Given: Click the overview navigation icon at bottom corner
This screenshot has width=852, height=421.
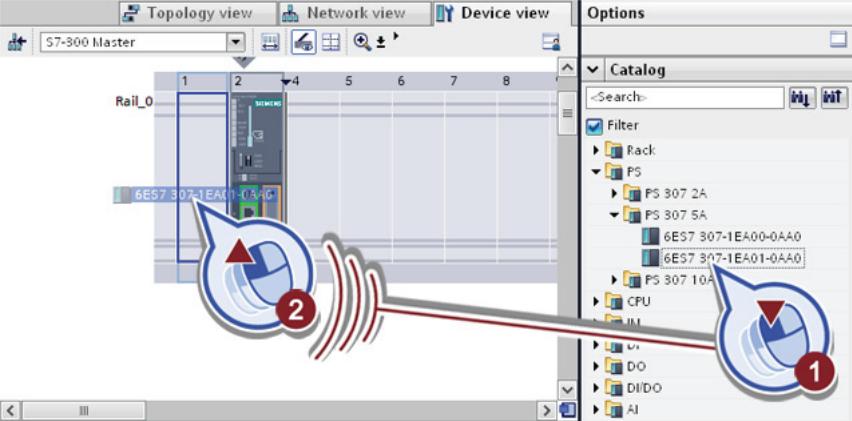Looking at the screenshot, I should [x=567, y=410].
